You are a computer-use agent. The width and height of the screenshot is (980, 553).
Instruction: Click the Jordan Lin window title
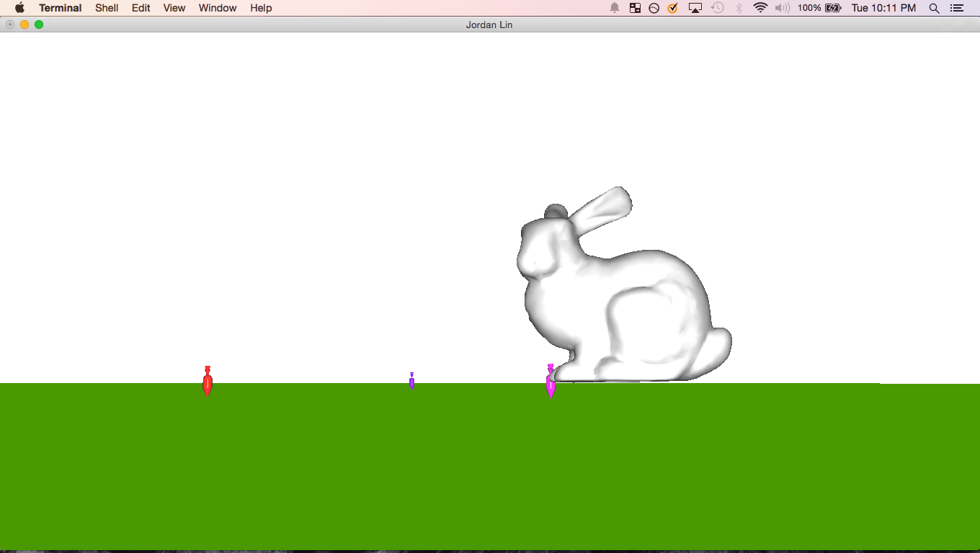(489, 24)
